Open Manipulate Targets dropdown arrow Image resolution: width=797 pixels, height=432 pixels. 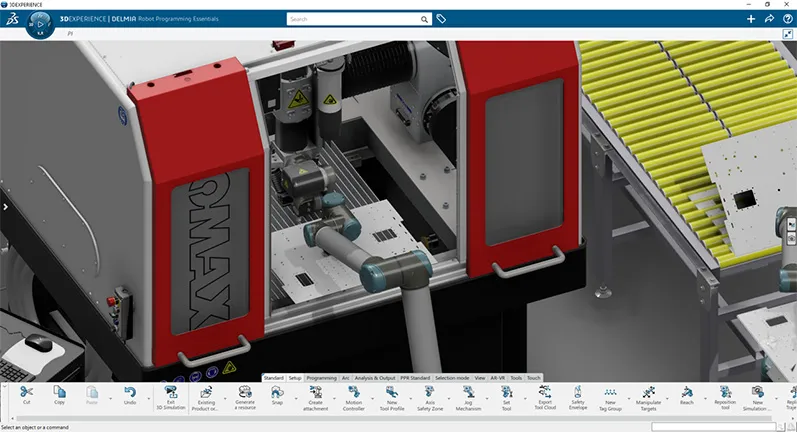[668, 399]
